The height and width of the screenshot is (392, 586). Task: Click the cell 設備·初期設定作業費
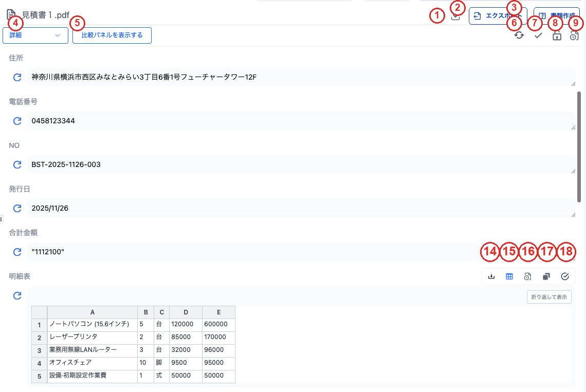point(93,376)
